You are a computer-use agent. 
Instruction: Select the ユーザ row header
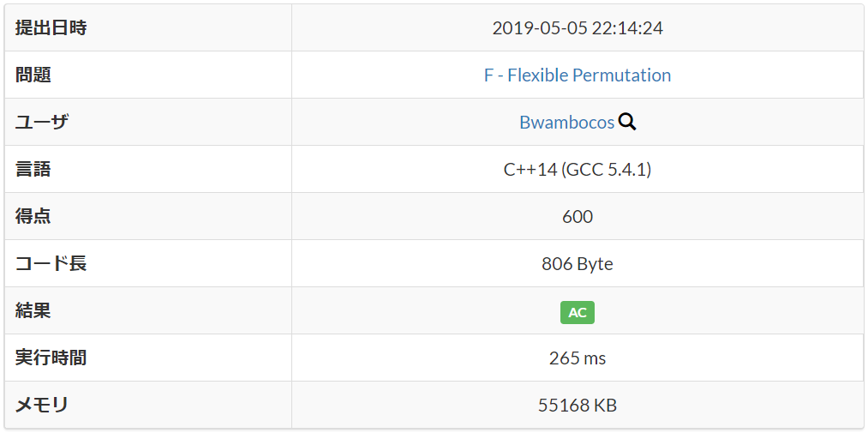[x=42, y=123]
